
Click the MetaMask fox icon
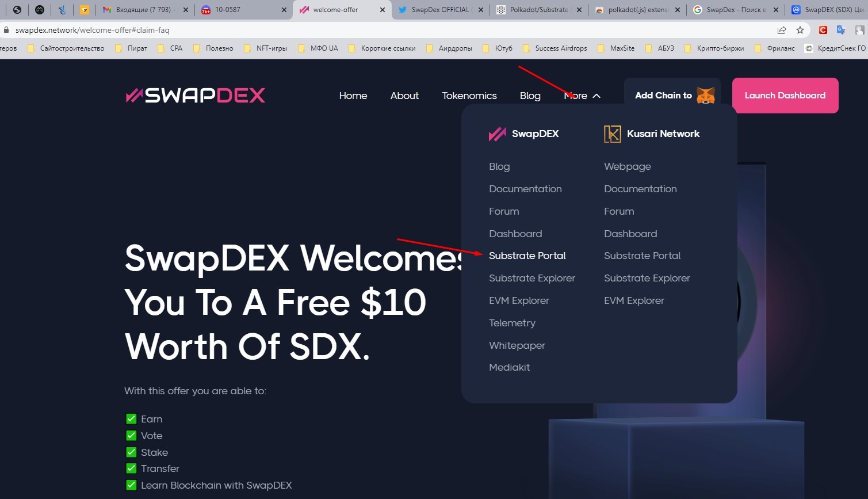coord(706,96)
